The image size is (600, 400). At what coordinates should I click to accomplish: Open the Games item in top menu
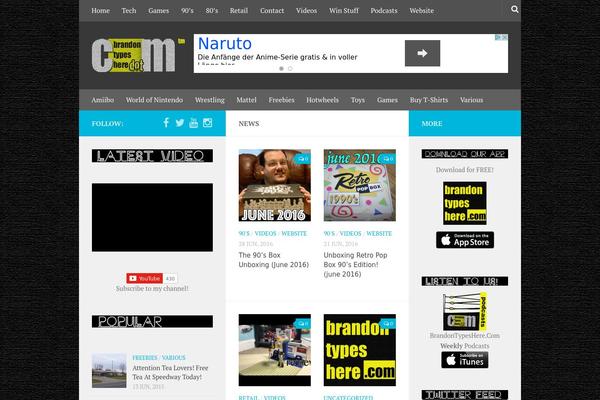pyautogui.click(x=158, y=11)
